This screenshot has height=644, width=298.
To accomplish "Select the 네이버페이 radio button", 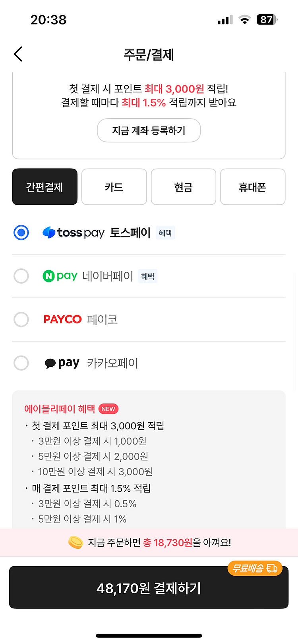I will coord(21,276).
